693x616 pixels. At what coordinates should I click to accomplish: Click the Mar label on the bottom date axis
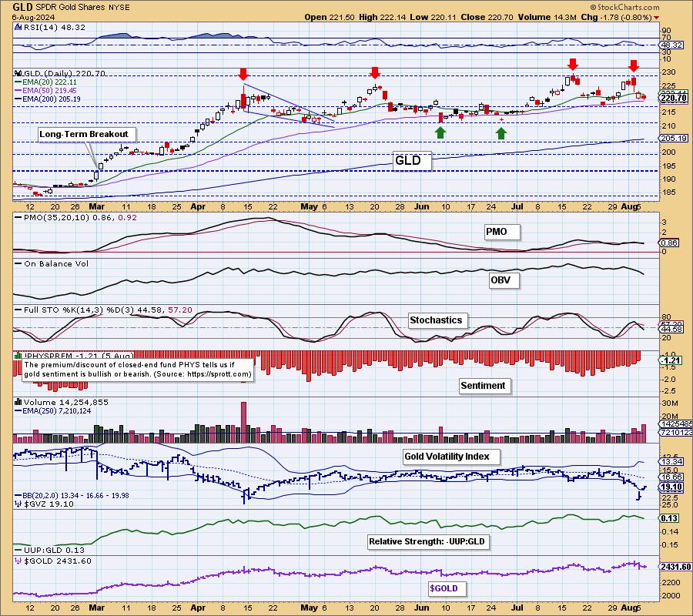(x=97, y=608)
